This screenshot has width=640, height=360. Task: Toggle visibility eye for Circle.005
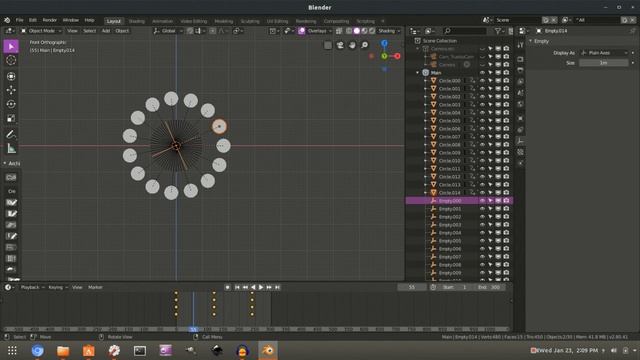pos(482,121)
